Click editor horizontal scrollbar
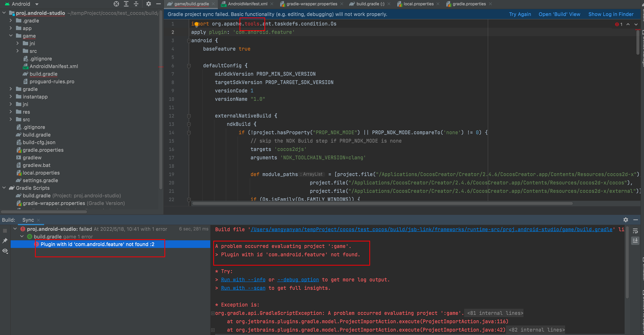The image size is (644, 335). click(382, 203)
